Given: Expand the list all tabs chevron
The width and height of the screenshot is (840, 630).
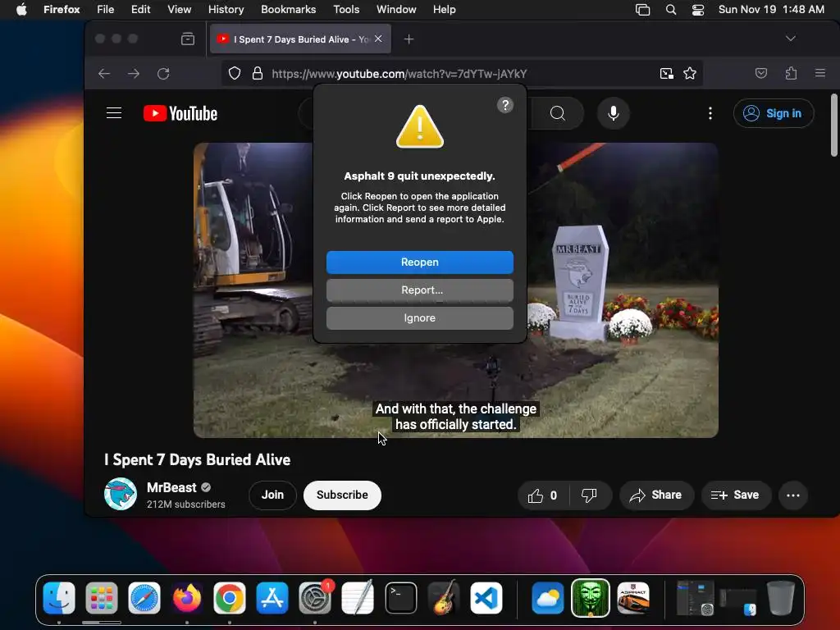Looking at the screenshot, I should 790,39.
